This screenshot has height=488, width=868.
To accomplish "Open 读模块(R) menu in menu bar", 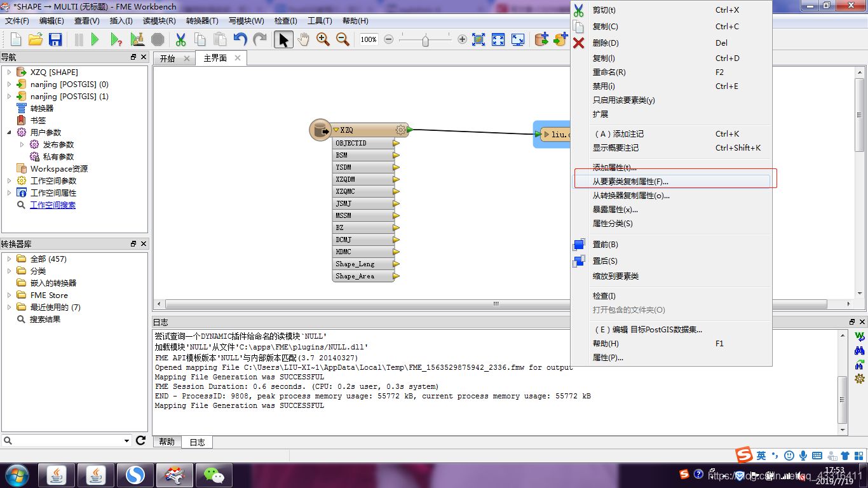I will (x=159, y=21).
